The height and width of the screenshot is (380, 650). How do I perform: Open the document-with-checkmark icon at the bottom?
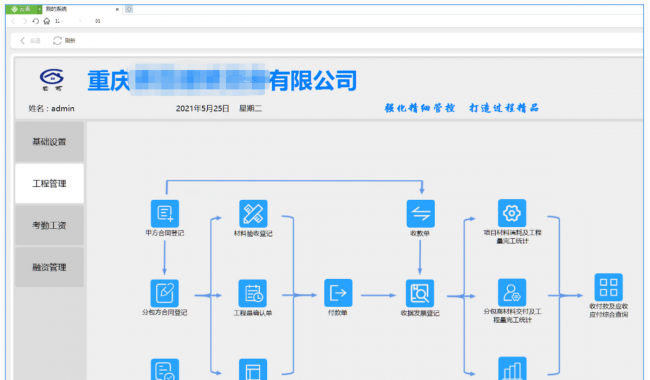[165, 369]
